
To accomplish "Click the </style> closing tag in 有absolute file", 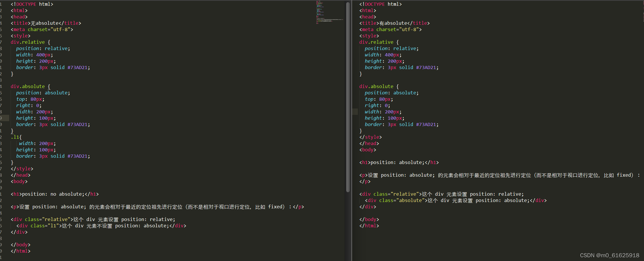I will [x=370, y=137].
